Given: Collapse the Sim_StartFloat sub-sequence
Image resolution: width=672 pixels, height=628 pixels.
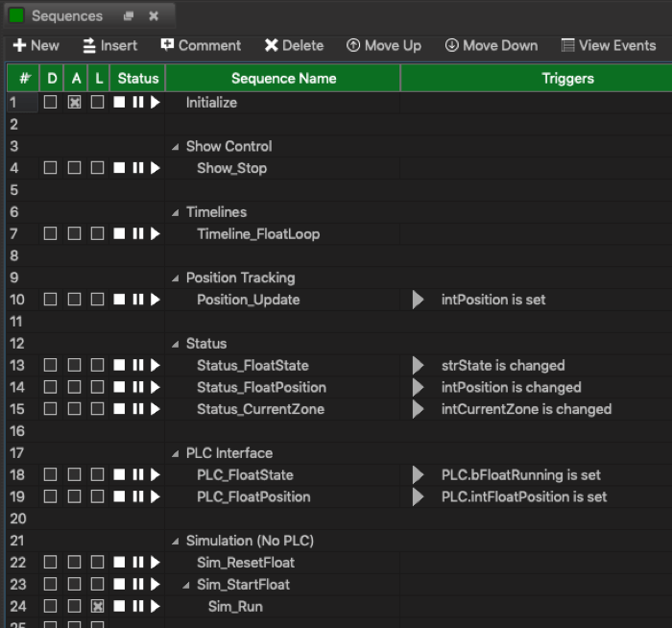Looking at the screenshot, I should pyautogui.click(x=186, y=585).
